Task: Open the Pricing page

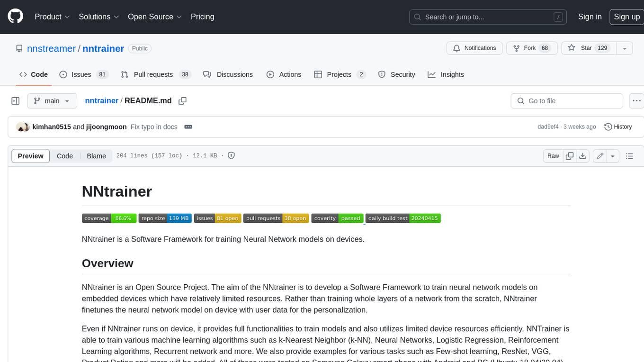Action: click(x=202, y=17)
